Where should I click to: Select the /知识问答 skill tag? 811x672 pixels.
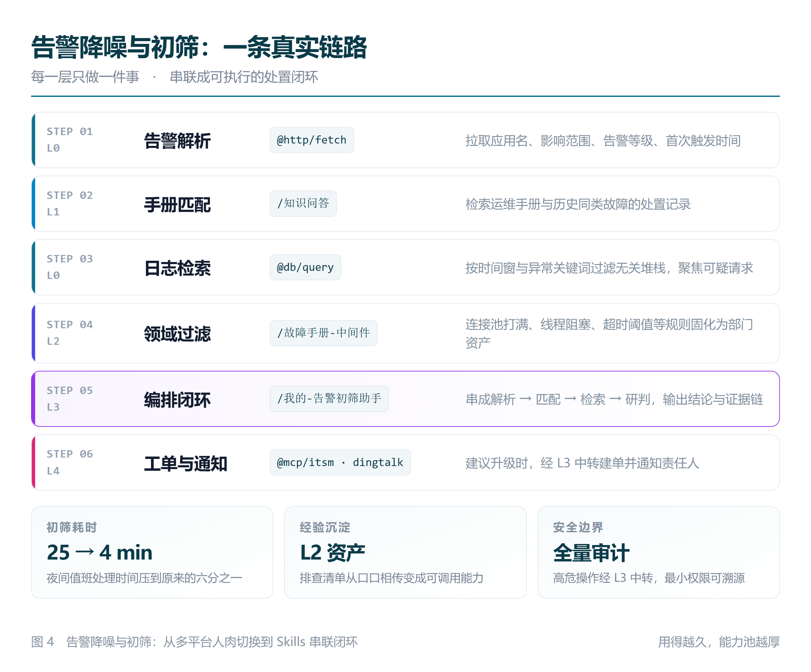(x=303, y=203)
